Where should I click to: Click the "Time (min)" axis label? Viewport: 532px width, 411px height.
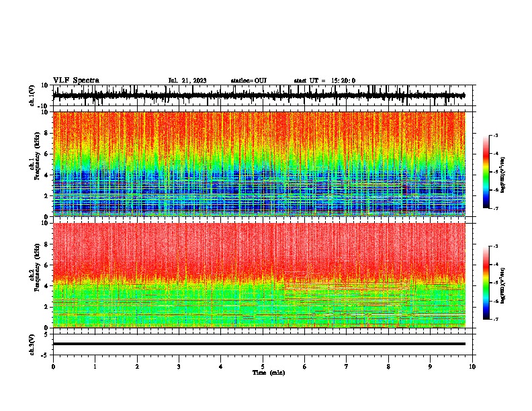pos(269,373)
